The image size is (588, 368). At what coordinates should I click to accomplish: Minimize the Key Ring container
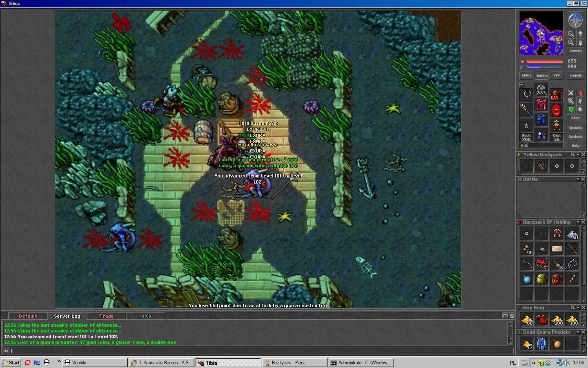pos(578,307)
